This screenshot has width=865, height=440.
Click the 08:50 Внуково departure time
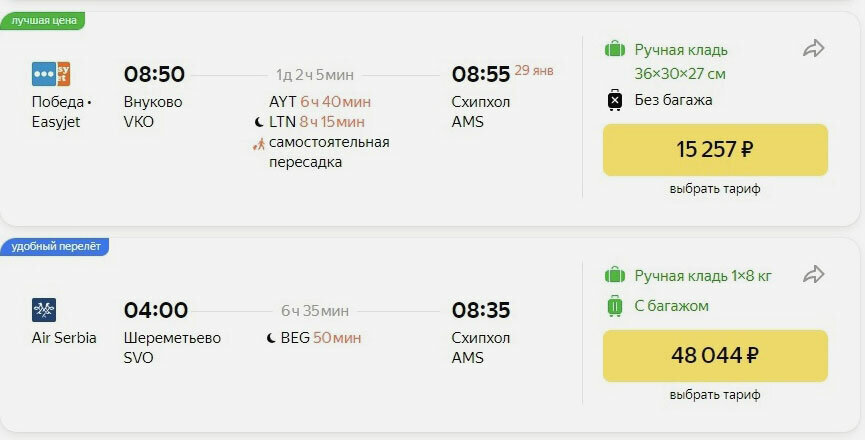(x=154, y=74)
